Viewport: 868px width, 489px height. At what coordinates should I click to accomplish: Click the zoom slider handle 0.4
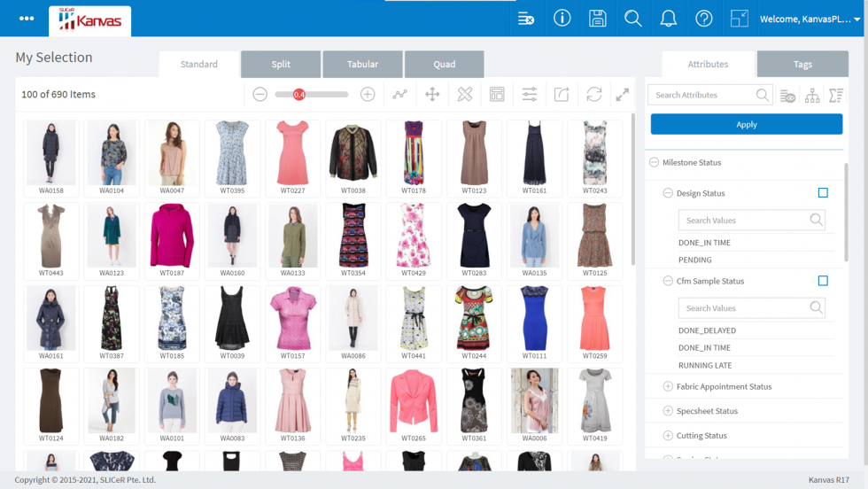click(299, 94)
